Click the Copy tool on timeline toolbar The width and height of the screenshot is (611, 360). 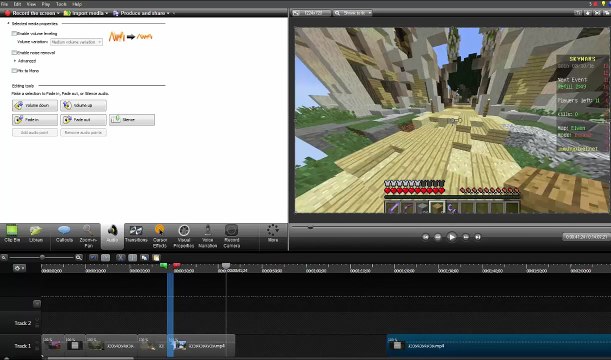tap(144, 258)
